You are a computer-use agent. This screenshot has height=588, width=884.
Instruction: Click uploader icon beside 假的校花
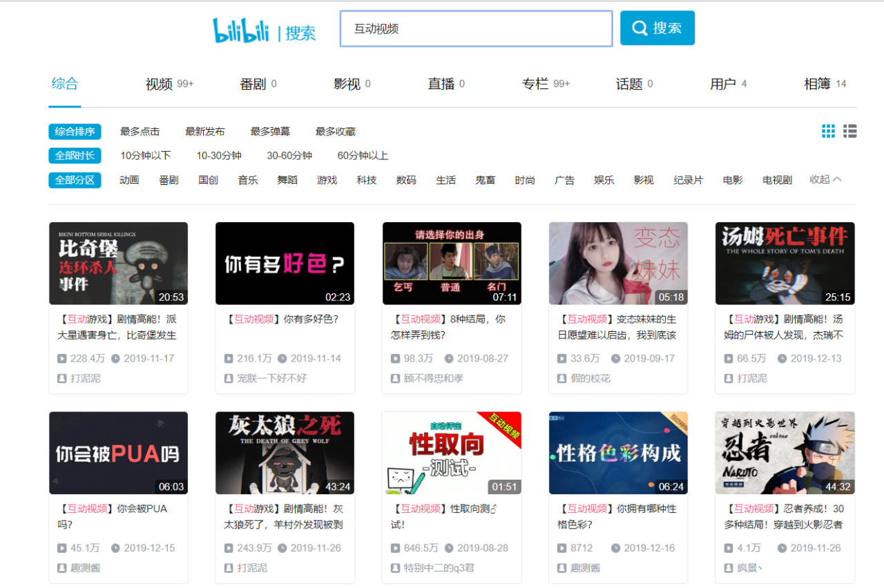[562, 378]
